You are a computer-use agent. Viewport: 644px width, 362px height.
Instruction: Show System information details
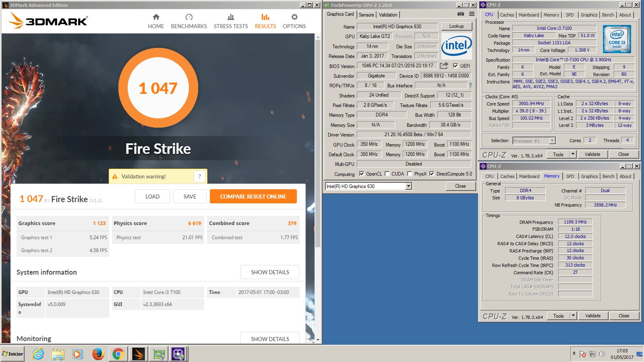(x=270, y=272)
